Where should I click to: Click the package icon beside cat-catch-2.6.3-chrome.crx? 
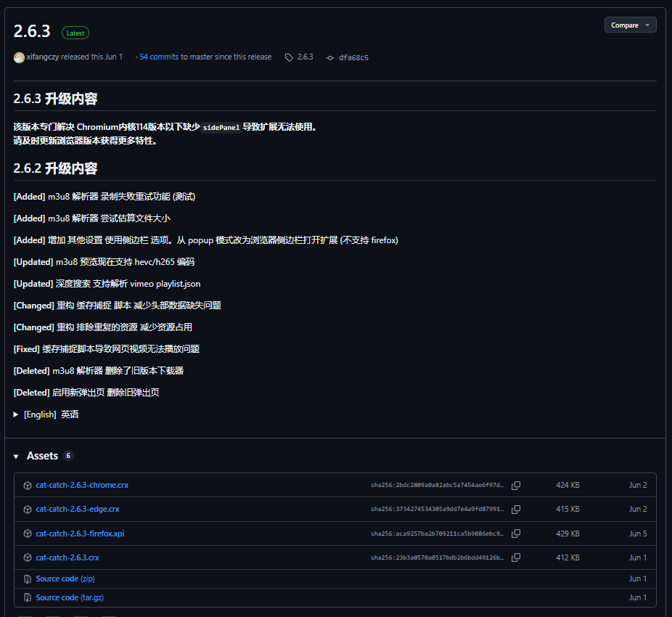click(28, 486)
